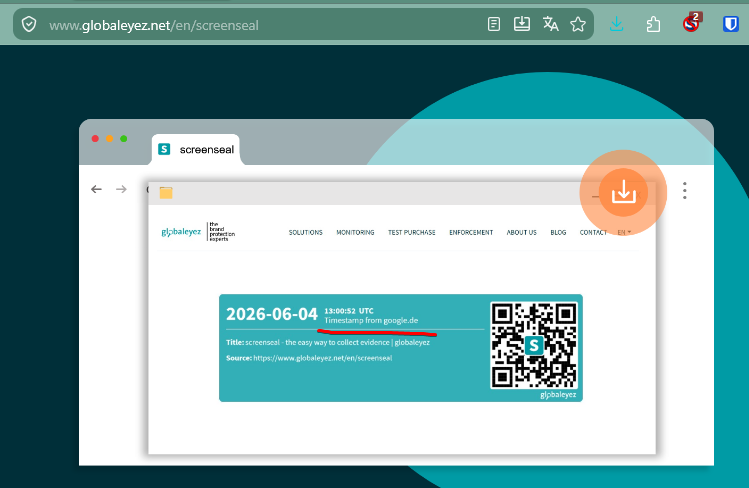This screenshot has width=749, height=488.
Task: Click the green window dot in mock browser
Action: point(124,138)
